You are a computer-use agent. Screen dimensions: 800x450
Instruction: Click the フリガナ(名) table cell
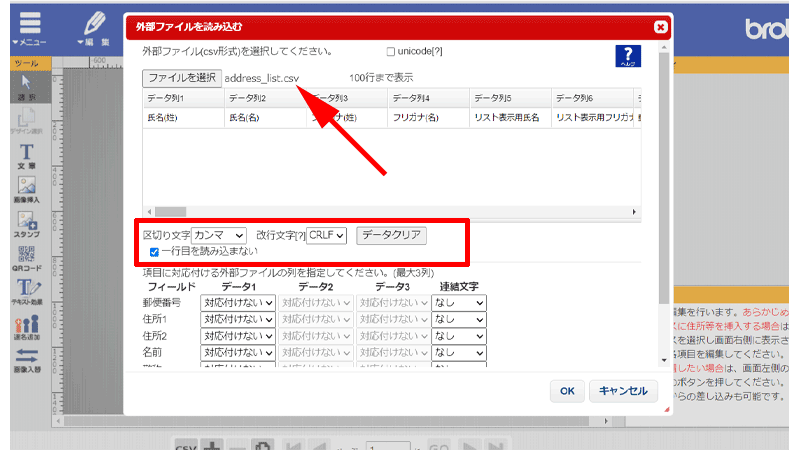(428, 118)
